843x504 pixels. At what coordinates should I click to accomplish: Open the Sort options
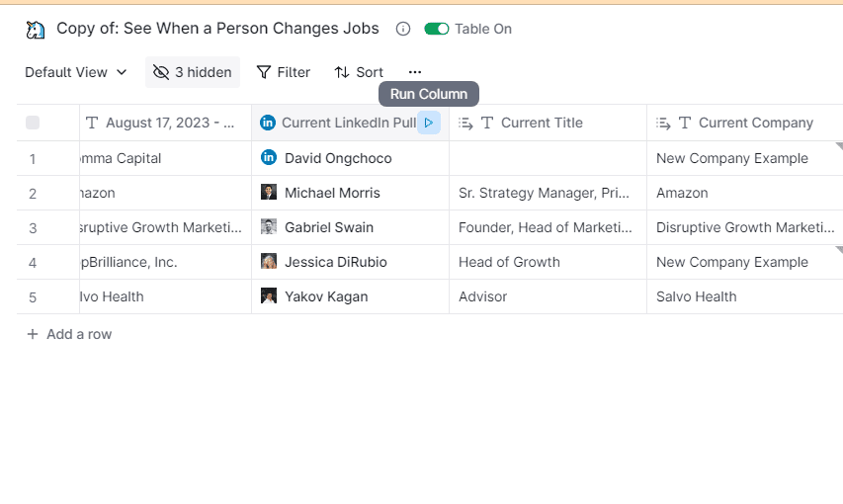359,72
